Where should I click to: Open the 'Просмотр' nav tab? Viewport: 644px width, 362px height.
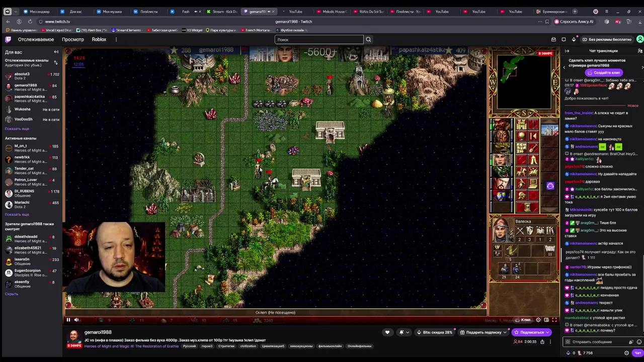(x=73, y=39)
